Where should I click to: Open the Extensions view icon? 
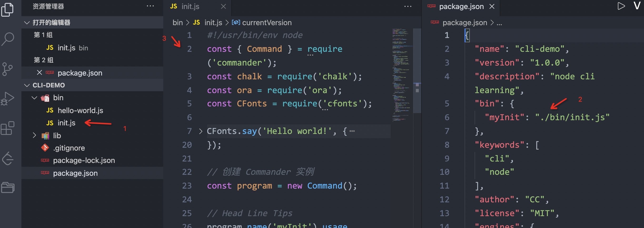pyautogui.click(x=8, y=128)
